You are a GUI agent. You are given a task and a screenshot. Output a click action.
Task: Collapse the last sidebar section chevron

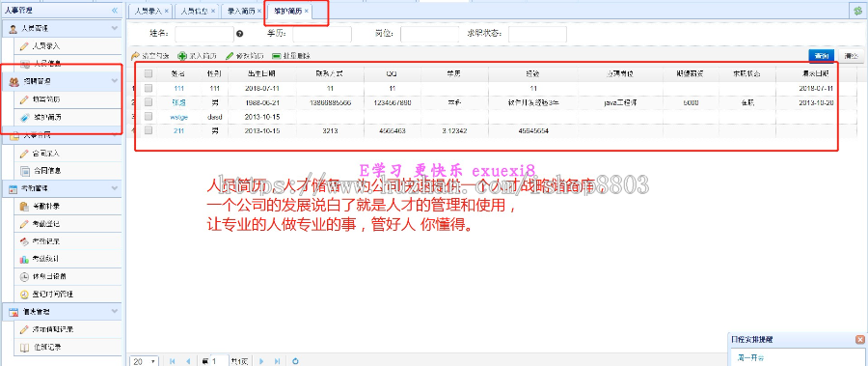point(115,312)
